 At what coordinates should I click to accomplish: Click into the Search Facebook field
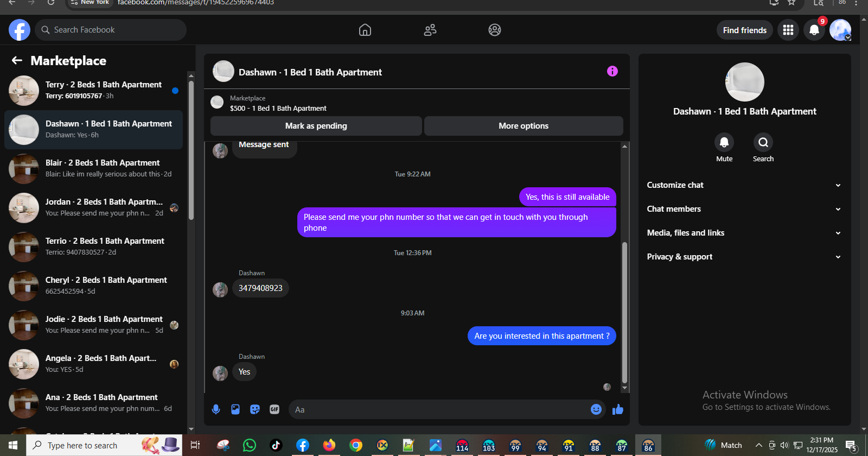tap(111, 30)
